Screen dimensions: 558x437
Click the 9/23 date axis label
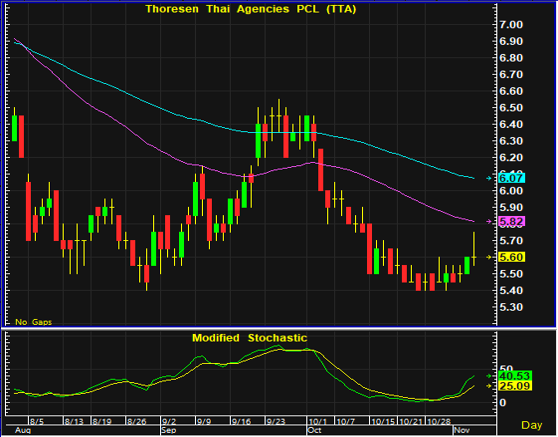point(276,422)
